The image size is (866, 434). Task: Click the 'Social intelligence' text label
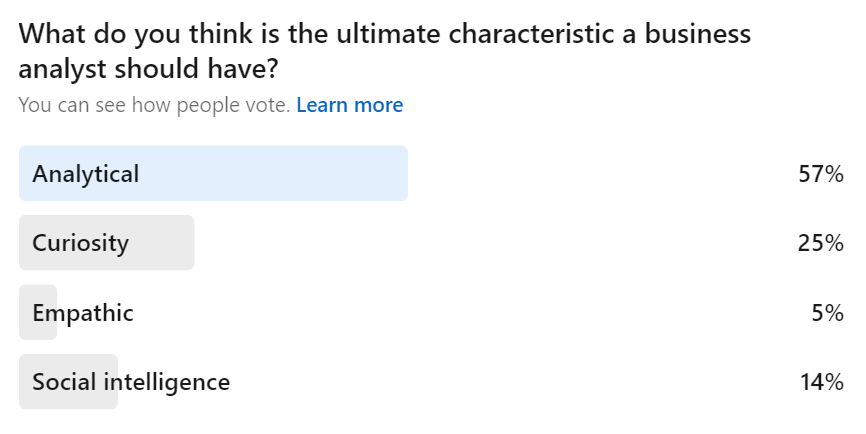pos(131,382)
